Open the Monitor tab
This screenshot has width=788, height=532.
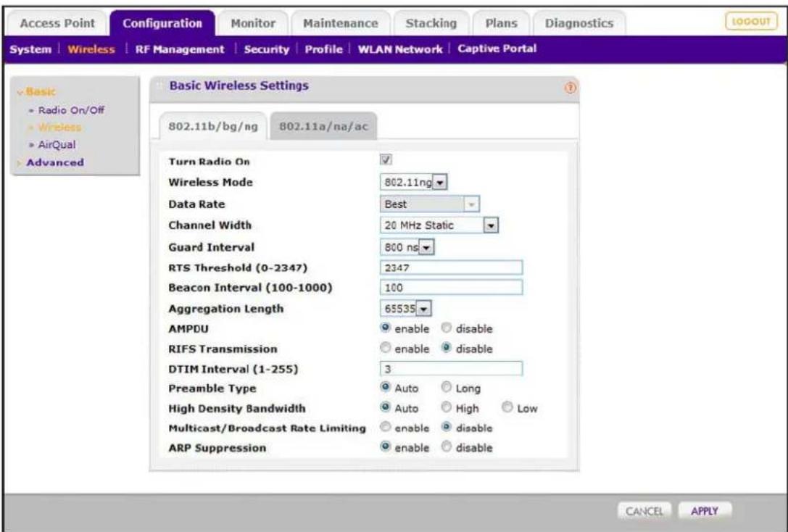[253, 24]
